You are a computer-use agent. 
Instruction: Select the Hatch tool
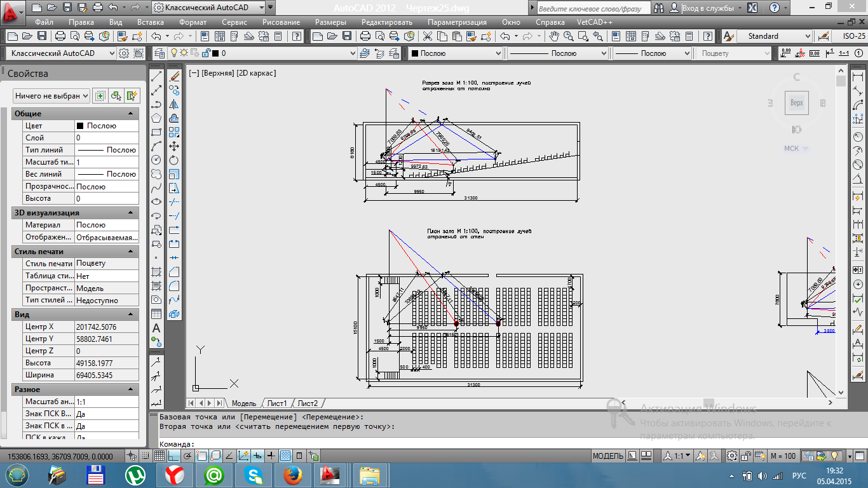[x=156, y=272]
